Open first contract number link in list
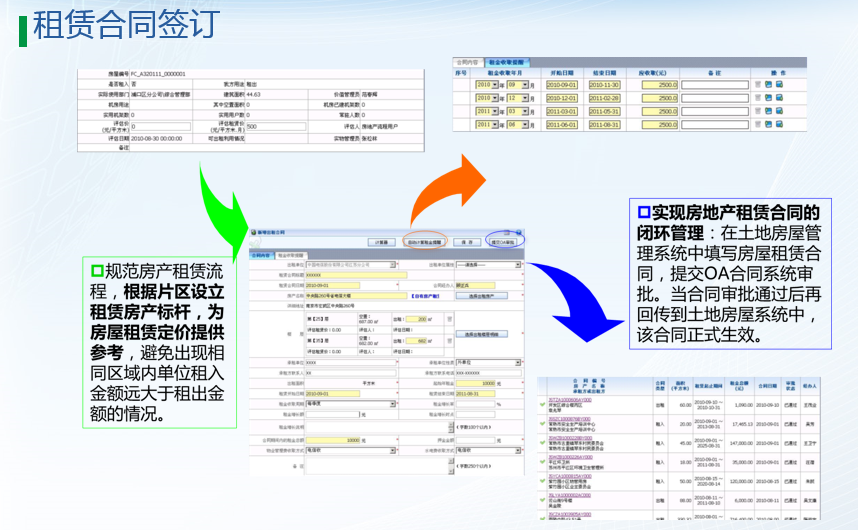 pos(570,400)
